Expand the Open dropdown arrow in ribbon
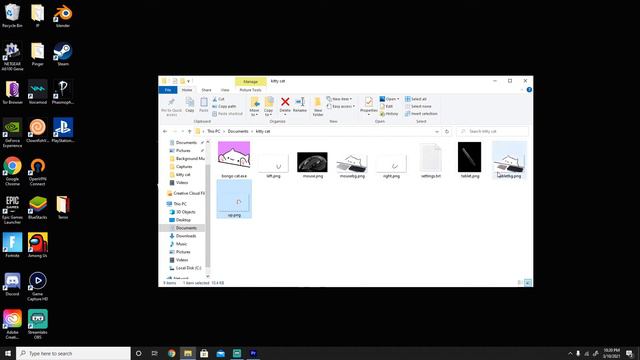The height and width of the screenshot is (360, 640). point(398,99)
